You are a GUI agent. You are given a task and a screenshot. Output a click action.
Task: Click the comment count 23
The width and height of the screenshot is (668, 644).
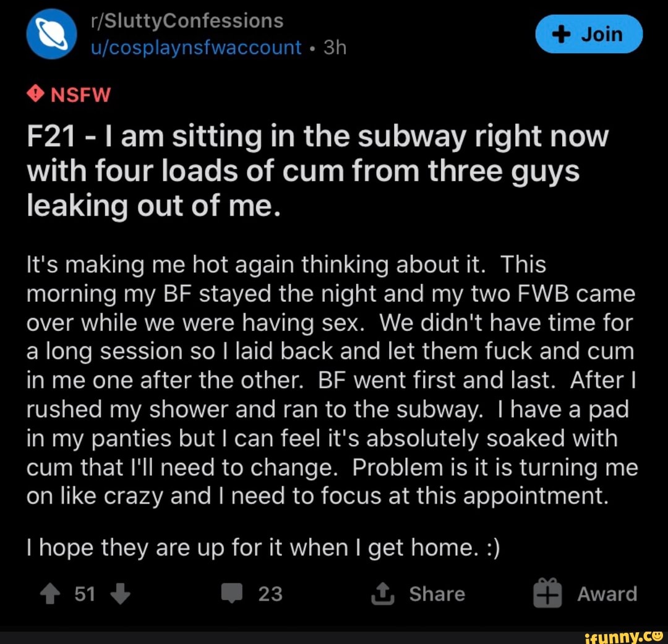[270, 594]
